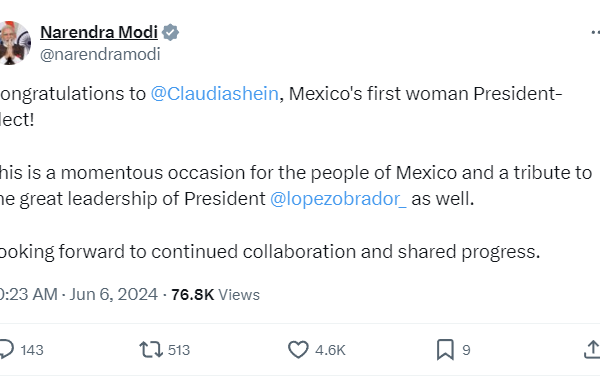Click the tweet's AM timestamp
The image size is (600, 381).
[x=28, y=295]
